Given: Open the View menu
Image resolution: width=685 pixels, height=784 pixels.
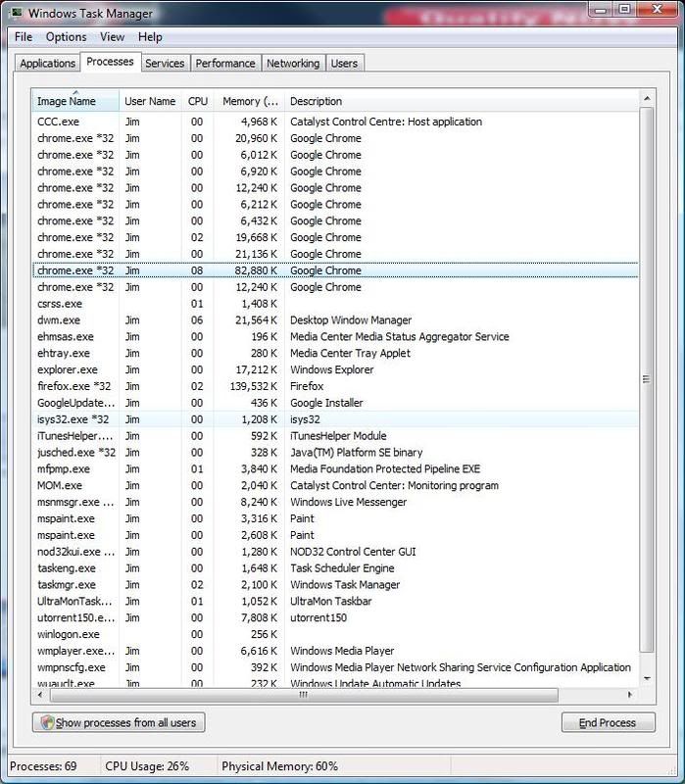Looking at the screenshot, I should point(112,37).
